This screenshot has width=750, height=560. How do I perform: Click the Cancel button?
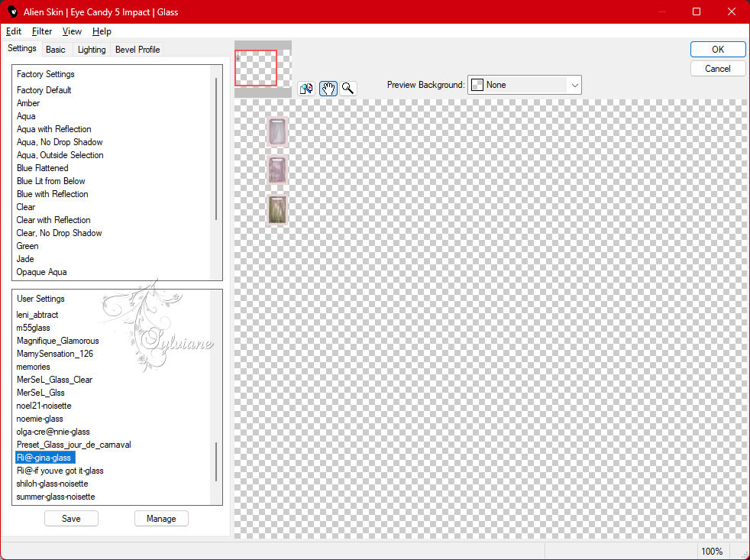717,69
